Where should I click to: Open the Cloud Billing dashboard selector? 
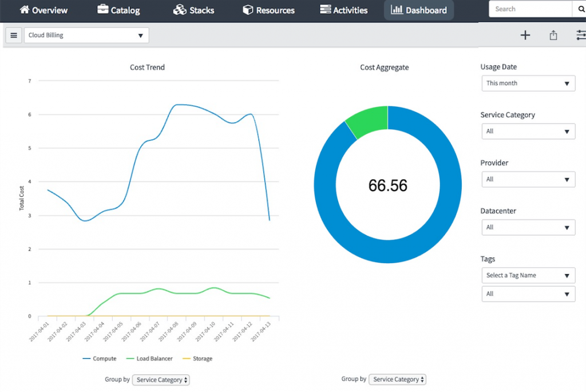coord(86,35)
